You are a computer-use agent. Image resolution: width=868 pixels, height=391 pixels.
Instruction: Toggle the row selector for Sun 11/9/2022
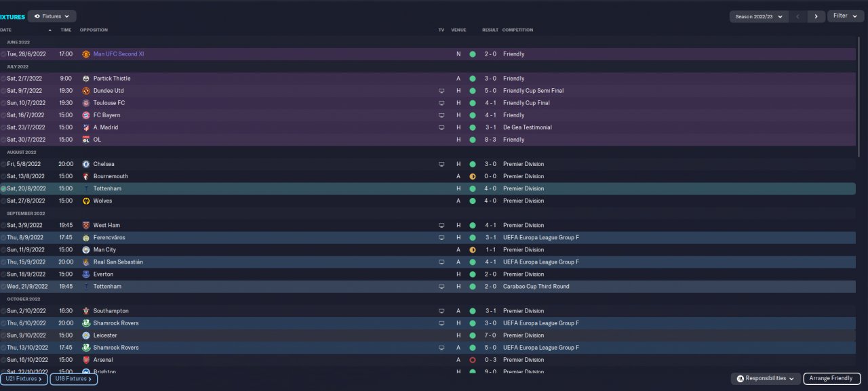click(3, 250)
